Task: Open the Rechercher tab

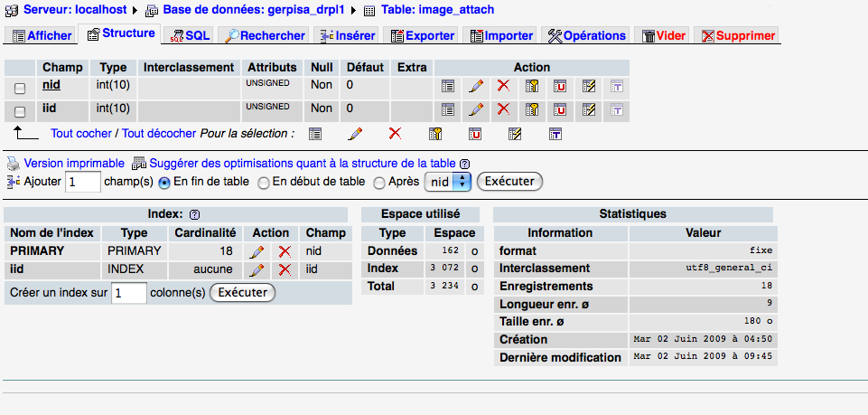Action: (264, 35)
